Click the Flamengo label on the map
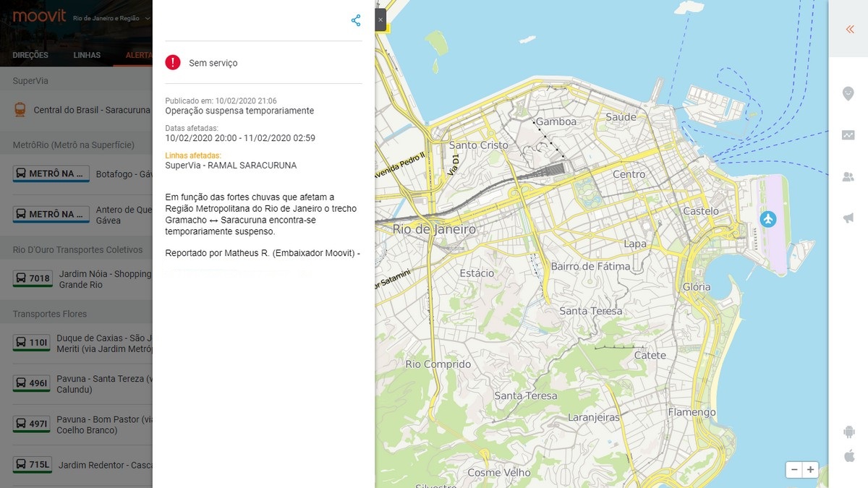 692,412
